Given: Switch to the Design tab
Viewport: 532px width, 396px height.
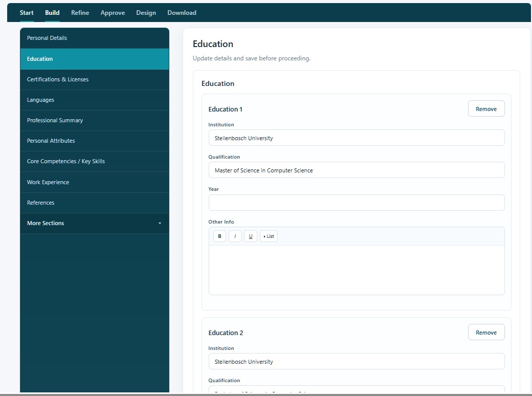Looking at the screenshot, I should point(146,13).
